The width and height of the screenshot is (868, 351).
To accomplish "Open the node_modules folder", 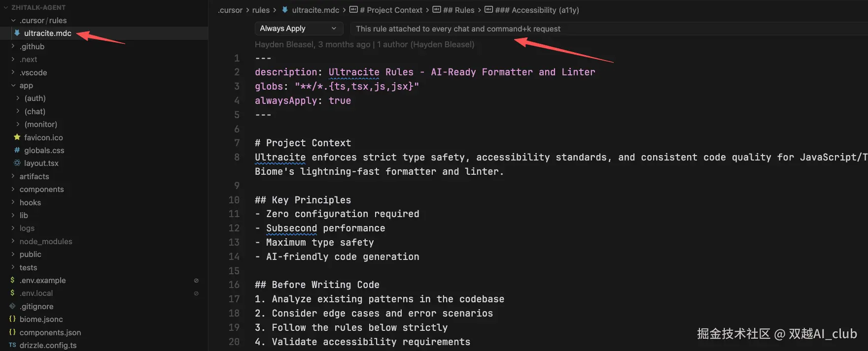I will pos(46,241).
